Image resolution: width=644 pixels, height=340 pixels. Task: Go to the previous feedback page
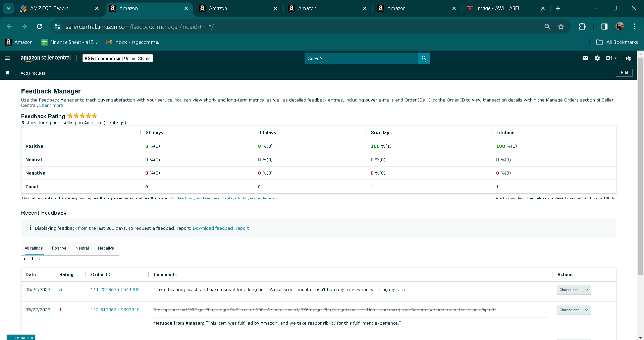(x=25, y=259)
